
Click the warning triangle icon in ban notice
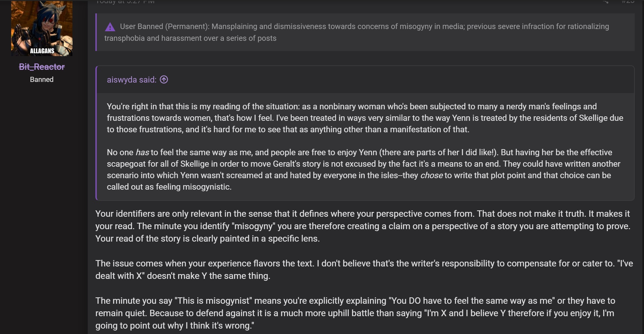tap(110, 27)
